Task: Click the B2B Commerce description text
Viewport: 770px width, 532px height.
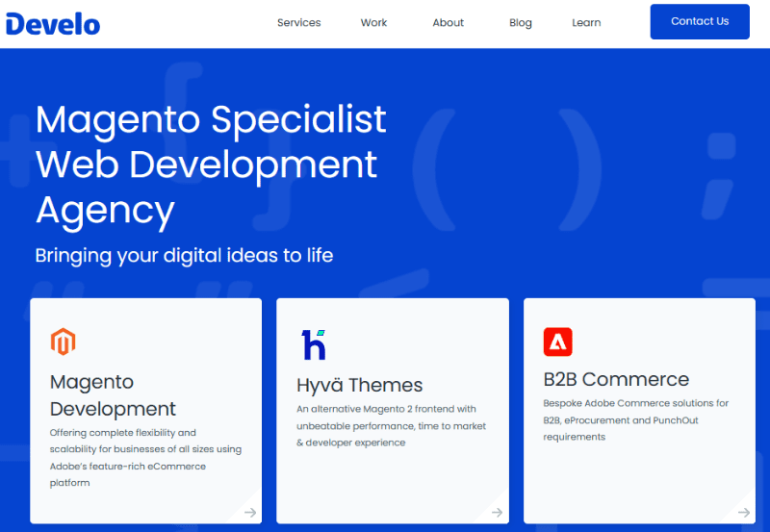Action: pyautogui.click(x=636, y=419)
